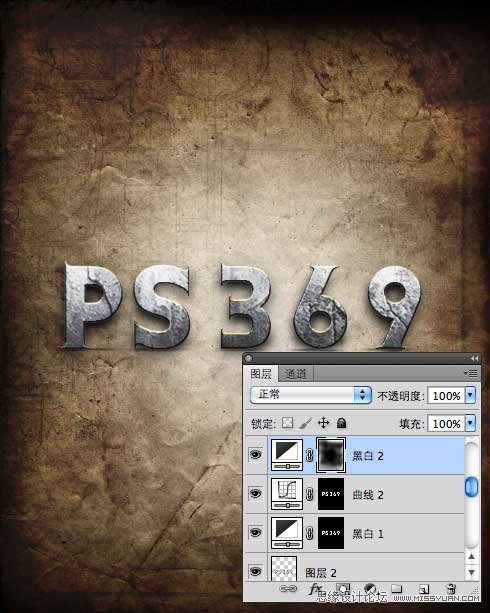
Task: Click the layer list scroll up arrow
Action: click(472, 556)
